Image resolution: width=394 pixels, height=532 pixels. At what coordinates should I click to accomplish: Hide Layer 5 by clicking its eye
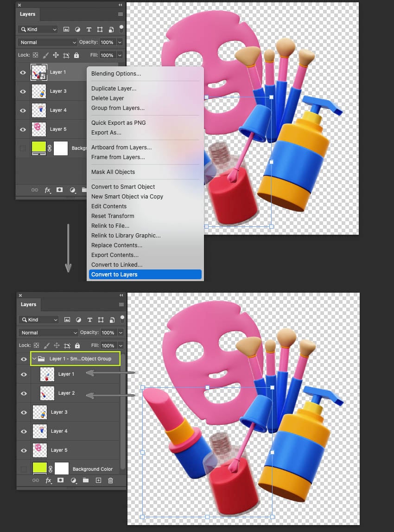pos(23,450)
